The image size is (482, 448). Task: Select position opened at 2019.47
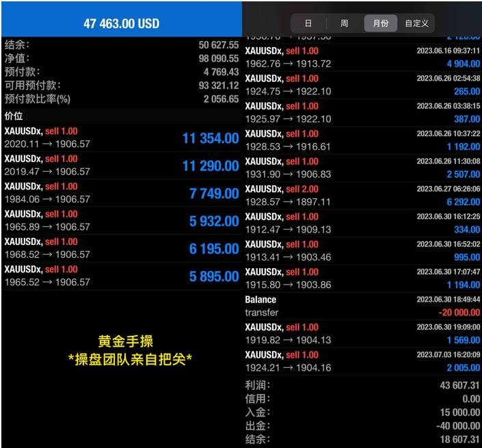tap(122, 166)
